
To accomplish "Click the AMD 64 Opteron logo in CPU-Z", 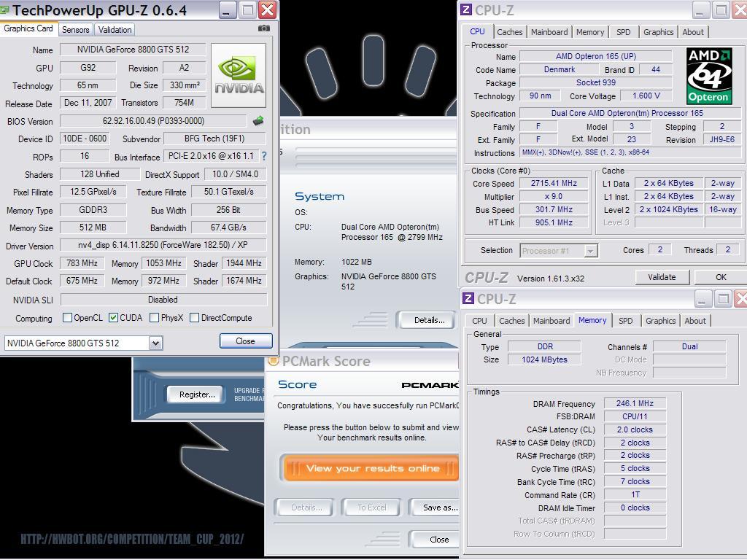I will [x=709, y=76].
